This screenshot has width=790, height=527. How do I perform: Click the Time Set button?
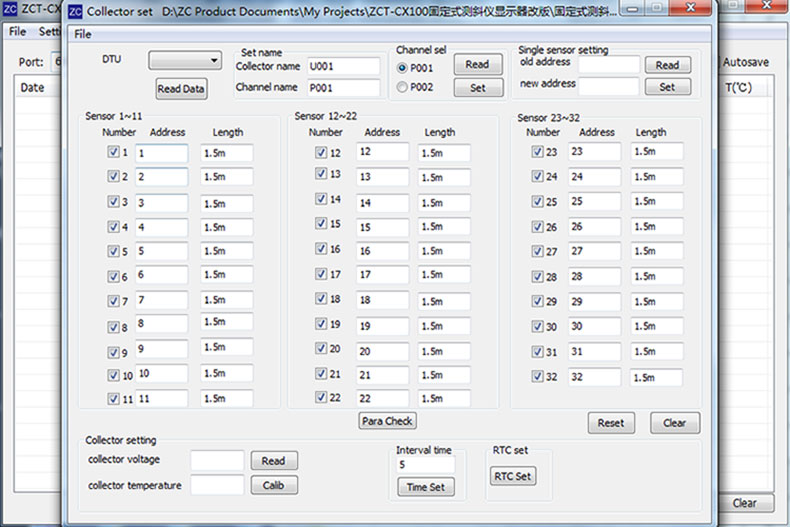tap(426, 487)
